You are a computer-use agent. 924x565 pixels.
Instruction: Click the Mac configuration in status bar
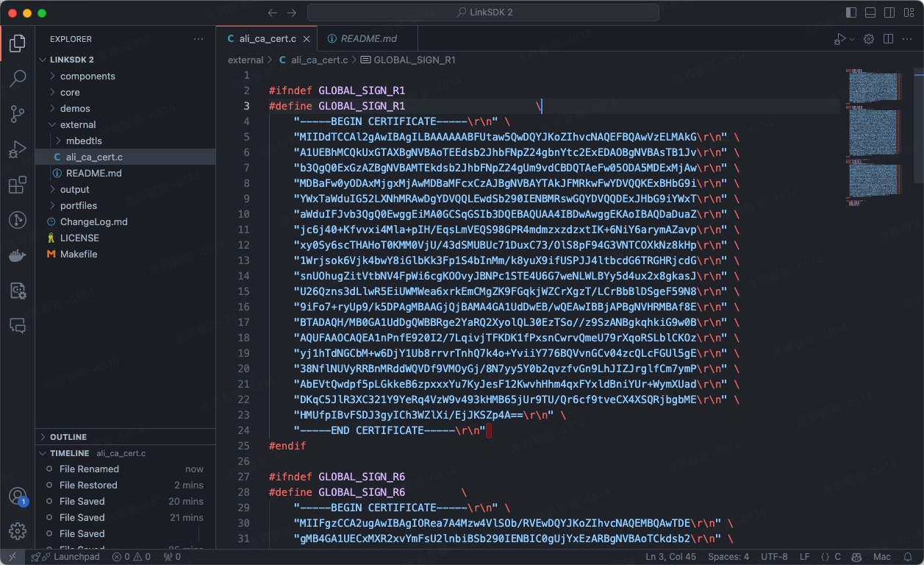[882, 557]
